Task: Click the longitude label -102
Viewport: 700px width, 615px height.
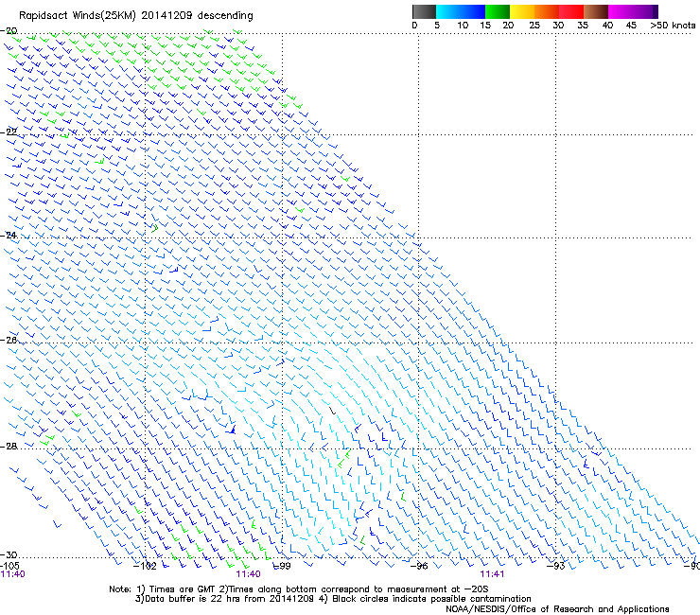Action: (145, 566)
